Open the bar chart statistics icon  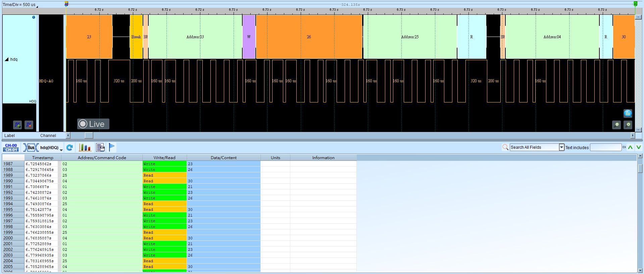click(85, 147)
